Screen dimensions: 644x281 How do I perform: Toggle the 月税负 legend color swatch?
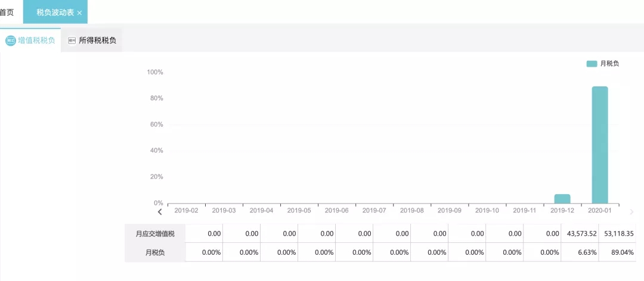pos(592,64)
